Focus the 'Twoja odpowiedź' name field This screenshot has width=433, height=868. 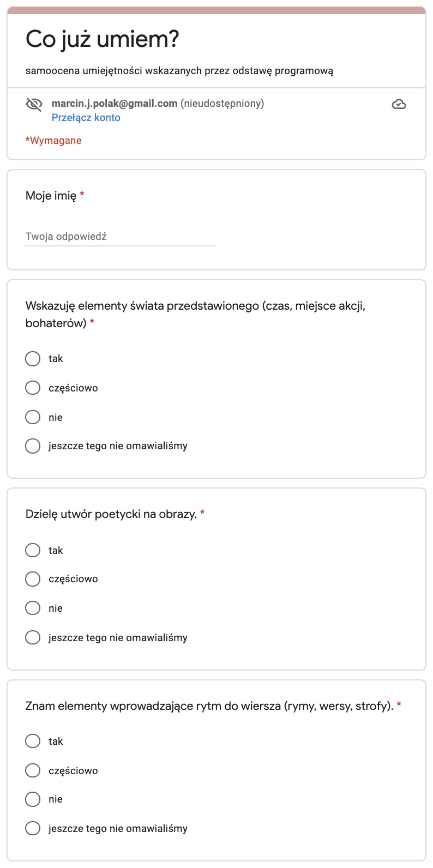(121, 237)
